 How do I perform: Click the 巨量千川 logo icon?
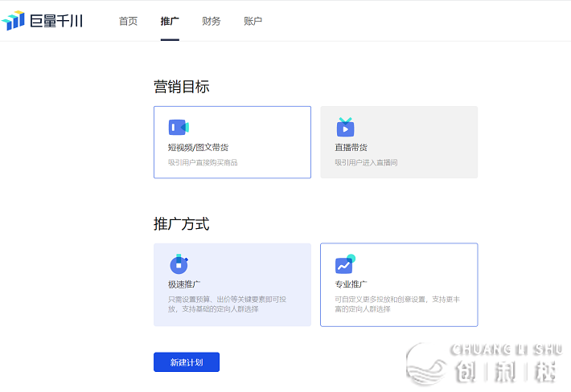[x=14, y=21]
